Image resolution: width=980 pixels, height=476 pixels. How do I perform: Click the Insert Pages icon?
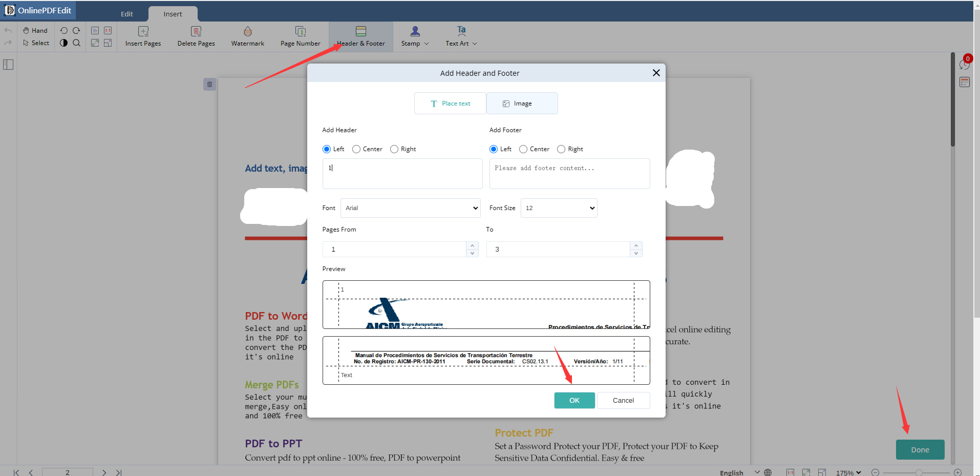tap(143, 31)
